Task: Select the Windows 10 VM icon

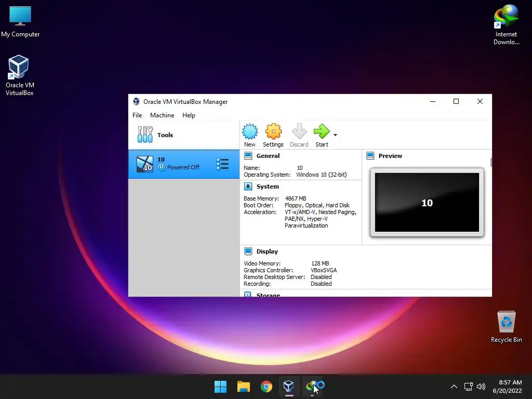Action: [x=145, y=164]
